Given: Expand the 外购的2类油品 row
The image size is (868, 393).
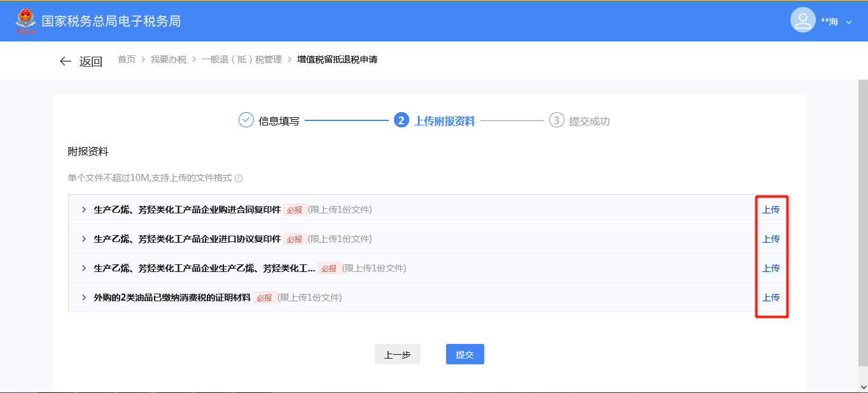Looking at the screenshot, I should (83, 297).
